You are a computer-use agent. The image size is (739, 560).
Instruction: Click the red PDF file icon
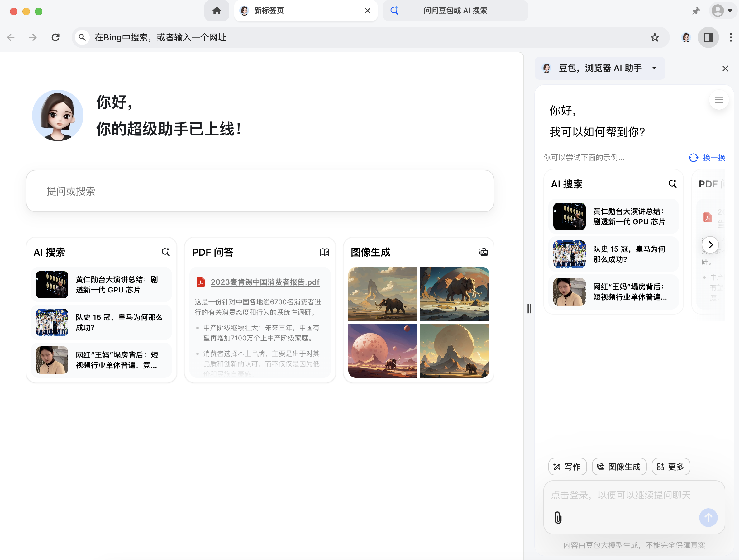[x=200, y=282]
